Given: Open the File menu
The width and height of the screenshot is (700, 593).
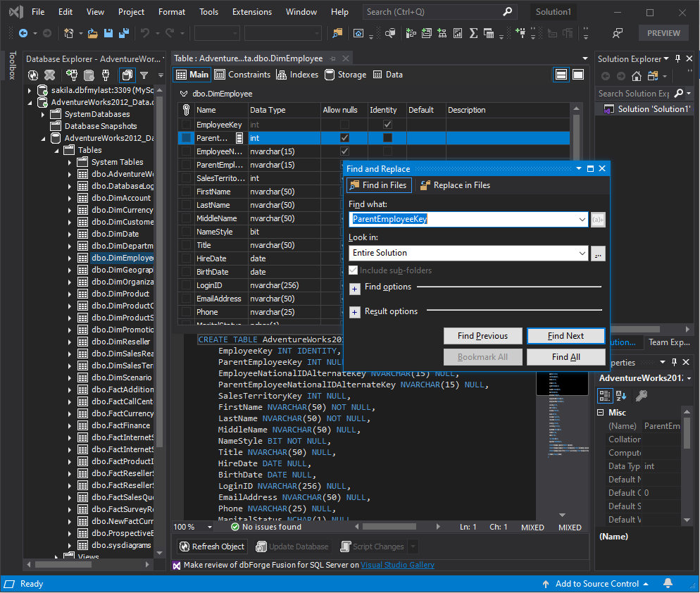Looking at the screenshot, I should click(x=38, y=12).
